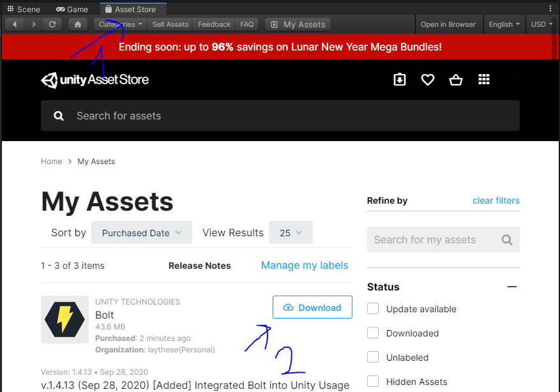Click the My Assets toolbar button
Viewport: 560px width, 392px height.
[x=298, y=24]
